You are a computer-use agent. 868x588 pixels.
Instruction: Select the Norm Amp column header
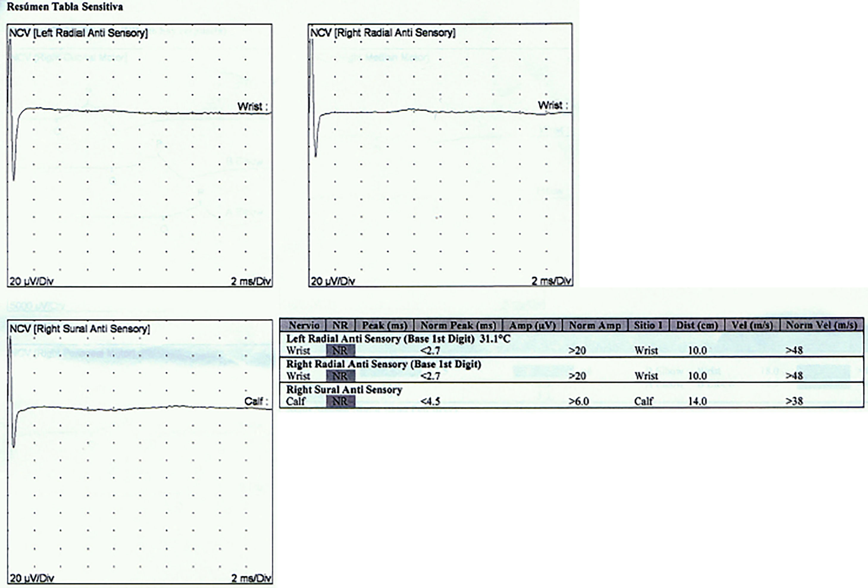(595, 325)
